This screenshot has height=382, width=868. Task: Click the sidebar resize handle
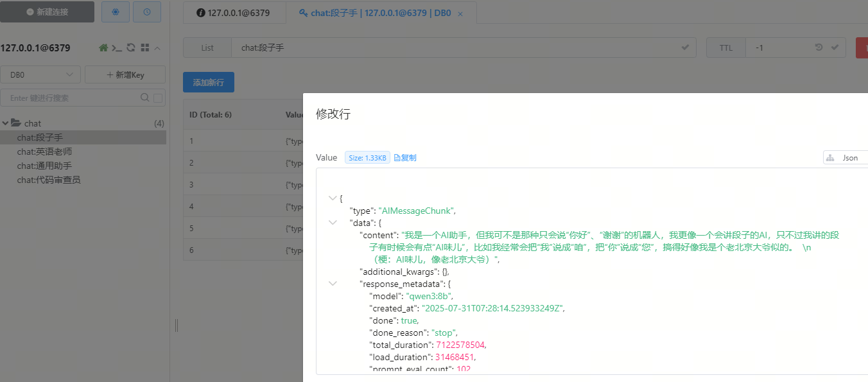pos(177,326)
